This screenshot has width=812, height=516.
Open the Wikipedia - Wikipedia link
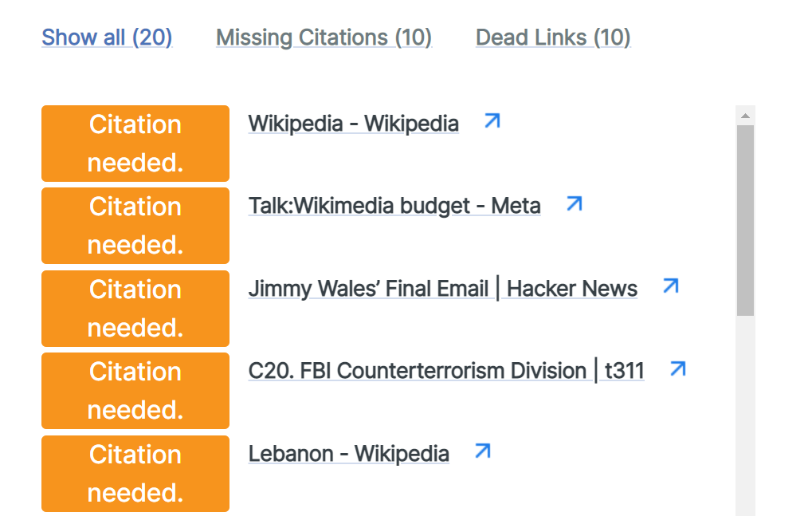point(354,124)
